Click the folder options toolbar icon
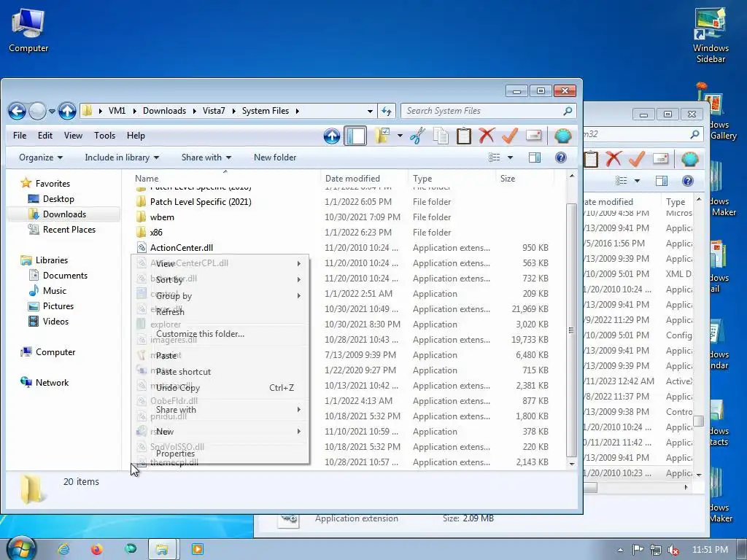 click(x=382, y=136)
